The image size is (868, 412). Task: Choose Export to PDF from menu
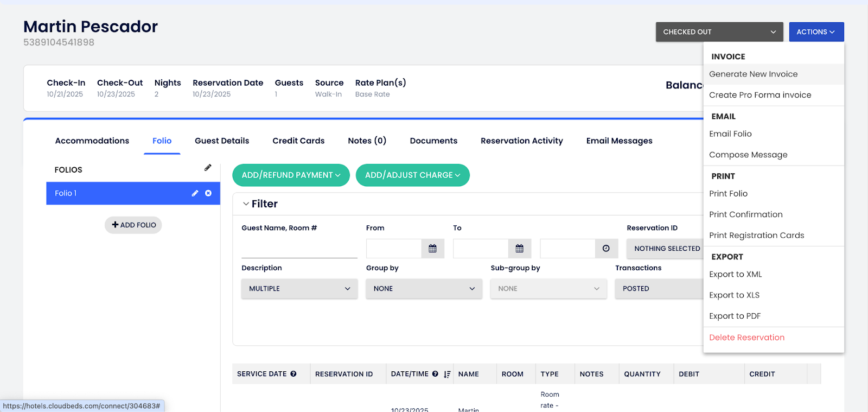coord(735,316)
